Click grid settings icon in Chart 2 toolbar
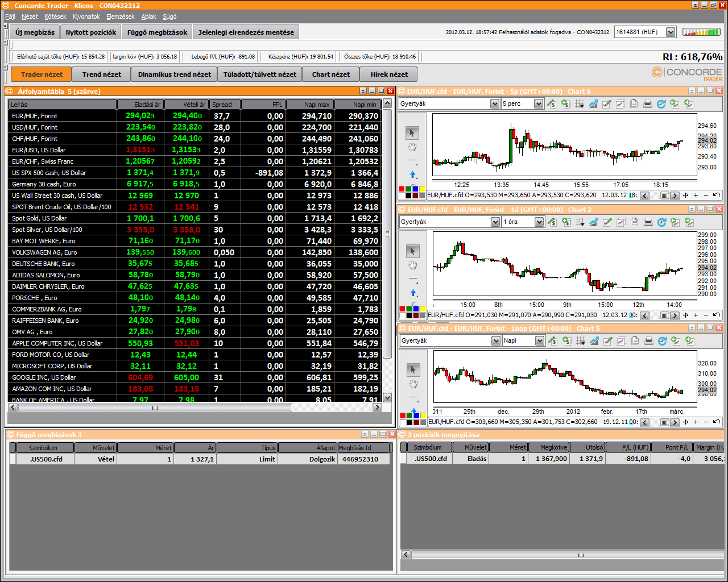 [x=580, y=222]
